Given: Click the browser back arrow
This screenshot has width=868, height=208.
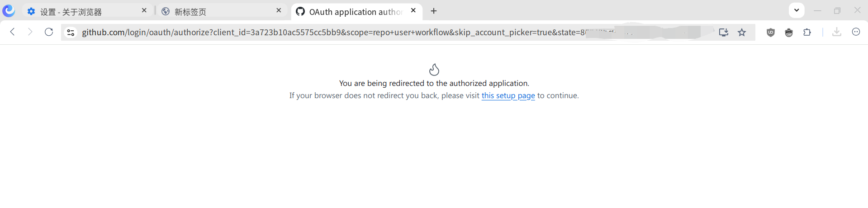Looking at the screenshot, I should click(x=13, y=32).
